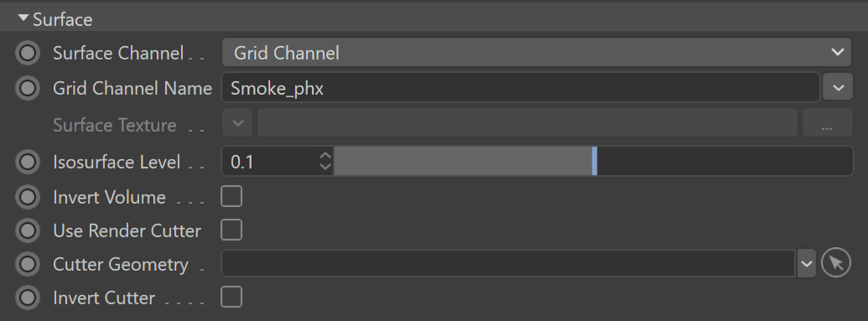
Task: Click the Smoke_phx text field
Action: pyautogui.click(x=520, y=88)
